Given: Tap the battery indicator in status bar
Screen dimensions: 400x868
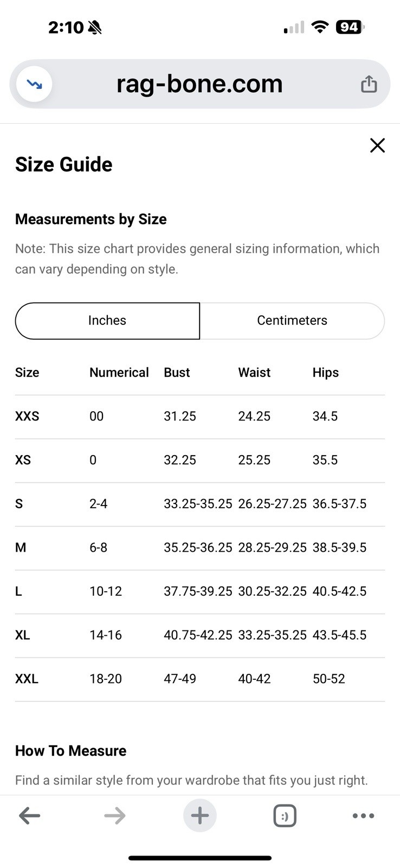Looking at the screenshot, I should pyautogui.click(x=350, y=27).
